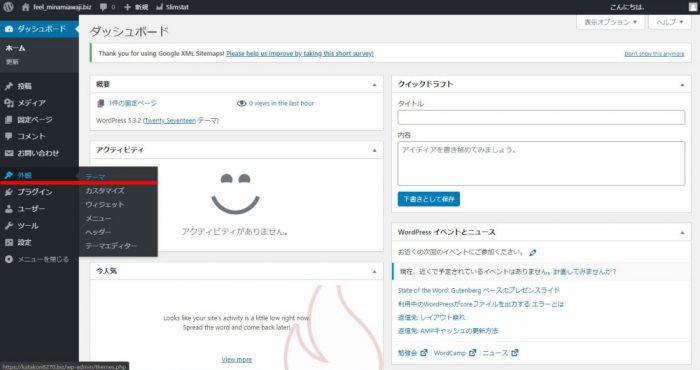Click the 外観 paintbrush icon

tap(8, 175)
